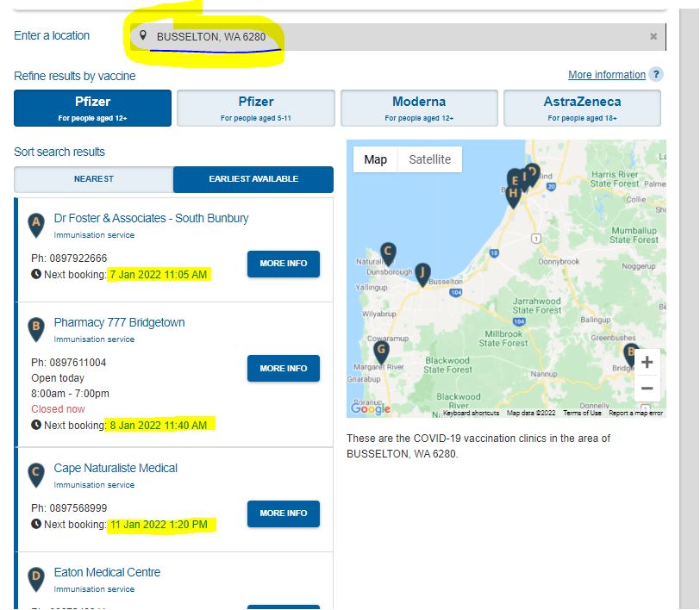The height and width of the screenshot is (610, 700).
Task: Click phone number 0897611004
Action: [x=78, y=363]
